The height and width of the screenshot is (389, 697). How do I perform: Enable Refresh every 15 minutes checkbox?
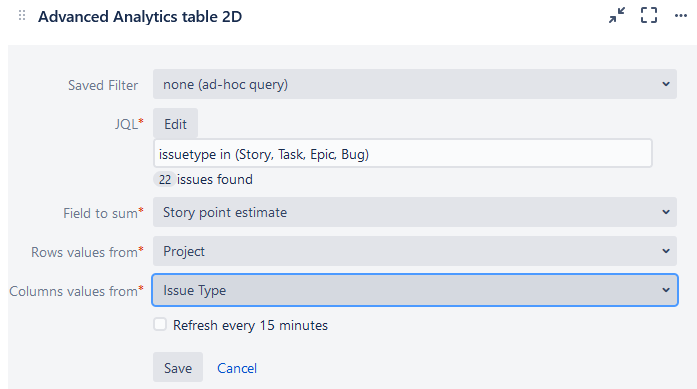160,324
